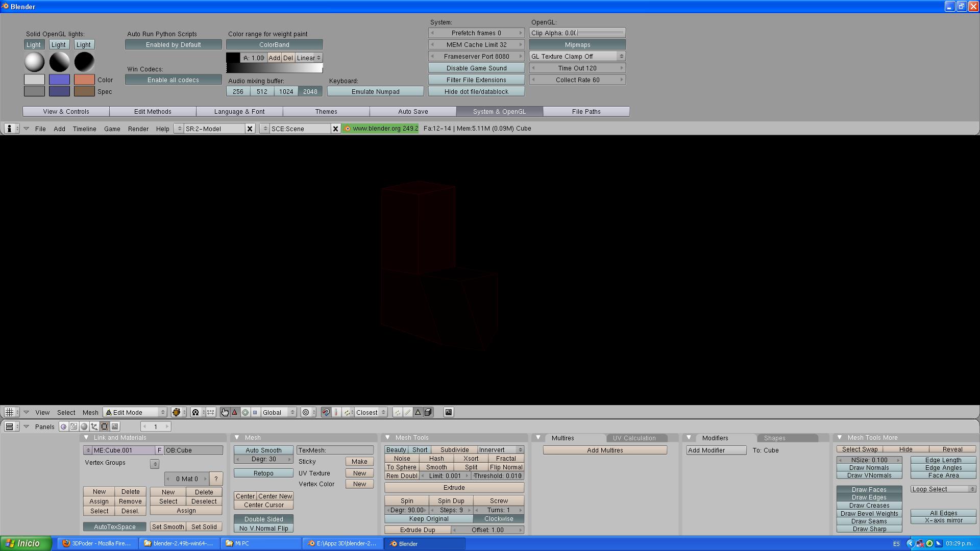This screenshot has width=980, height=551.
Task: Open GL Texture Clamp dropdown
Action: tap(577, 57)
